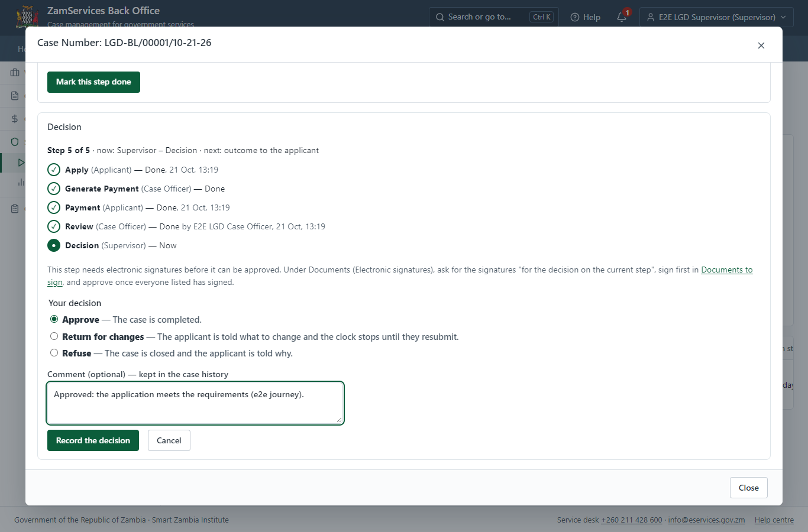Click the check icon beside Apply step

tap(54, 170)
